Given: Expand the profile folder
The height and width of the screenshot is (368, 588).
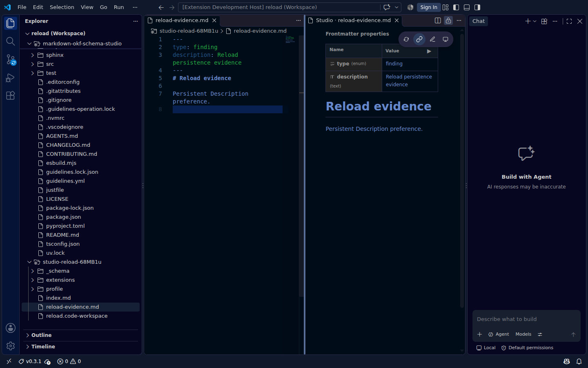Looking at the screenshot, I should 54,289.
